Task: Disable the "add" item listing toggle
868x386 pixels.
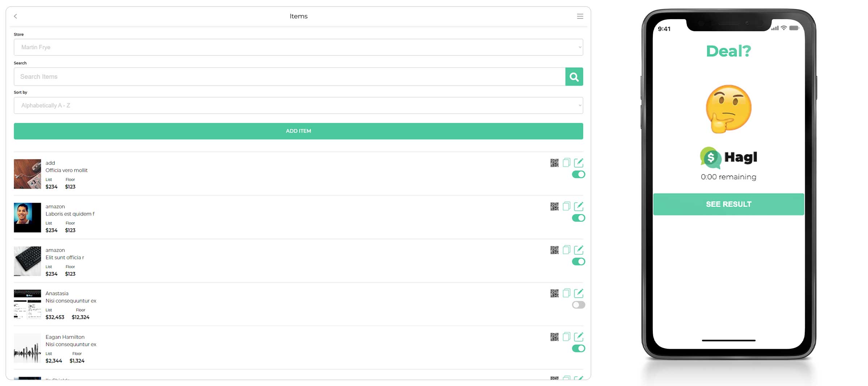Action: tap(579, 174)
